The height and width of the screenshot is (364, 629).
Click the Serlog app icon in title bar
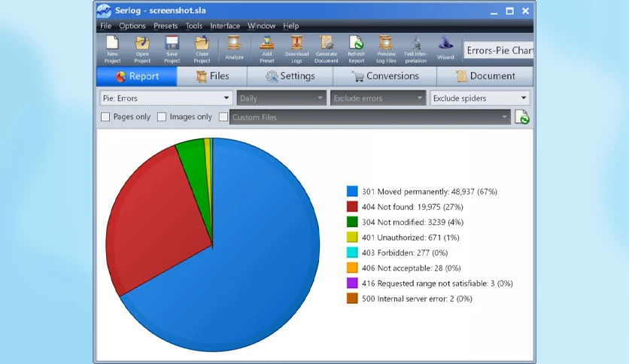(104, 11)
